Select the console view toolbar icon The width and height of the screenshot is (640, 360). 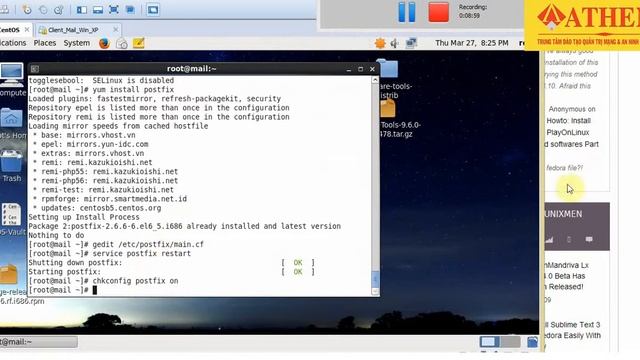[x=153, y=9]
